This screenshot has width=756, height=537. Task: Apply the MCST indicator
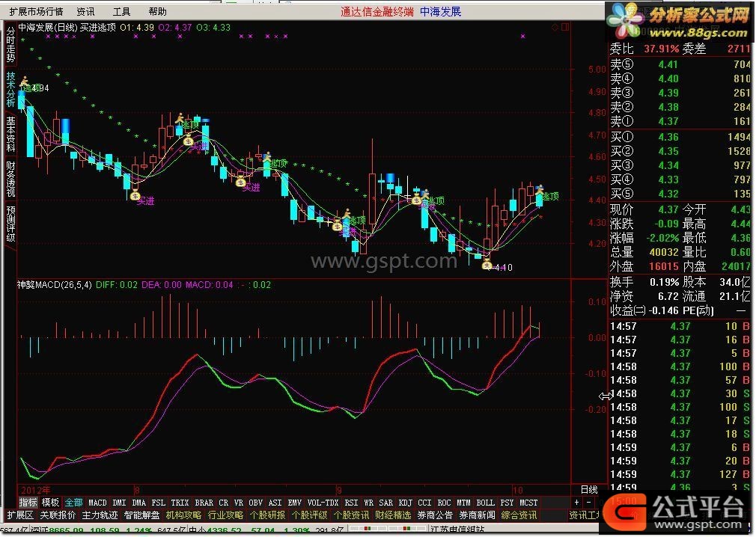click(528, 503)
